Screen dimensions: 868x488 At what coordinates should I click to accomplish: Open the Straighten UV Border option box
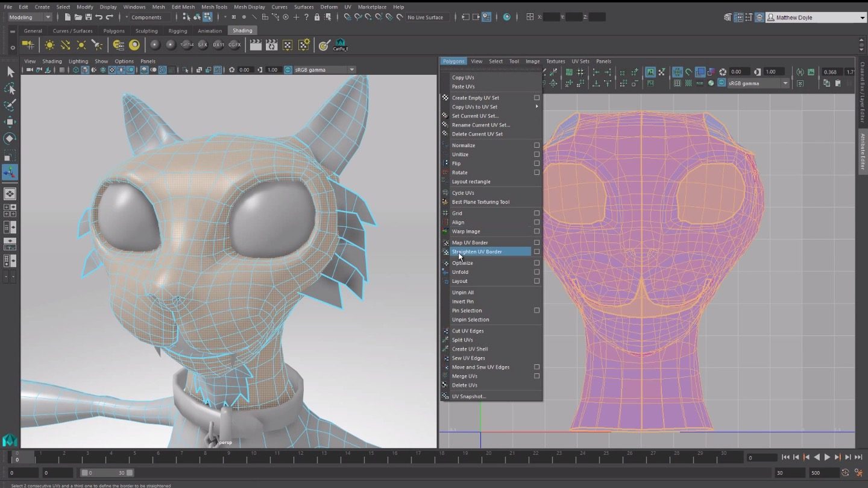coord(536,252)
